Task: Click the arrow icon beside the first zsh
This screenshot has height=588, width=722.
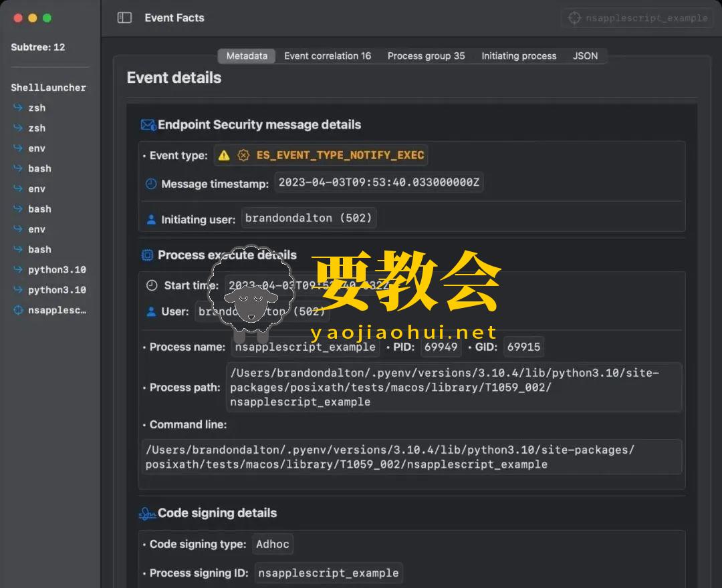Action: click(18, 108)
